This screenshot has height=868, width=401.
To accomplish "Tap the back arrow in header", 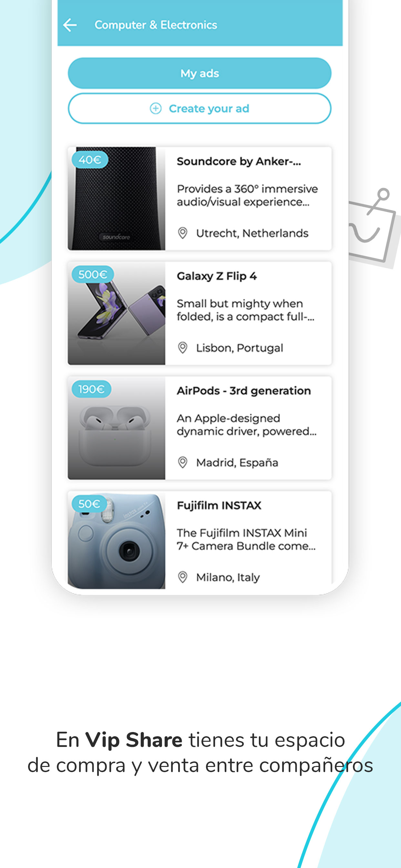I will pos(70,25).
